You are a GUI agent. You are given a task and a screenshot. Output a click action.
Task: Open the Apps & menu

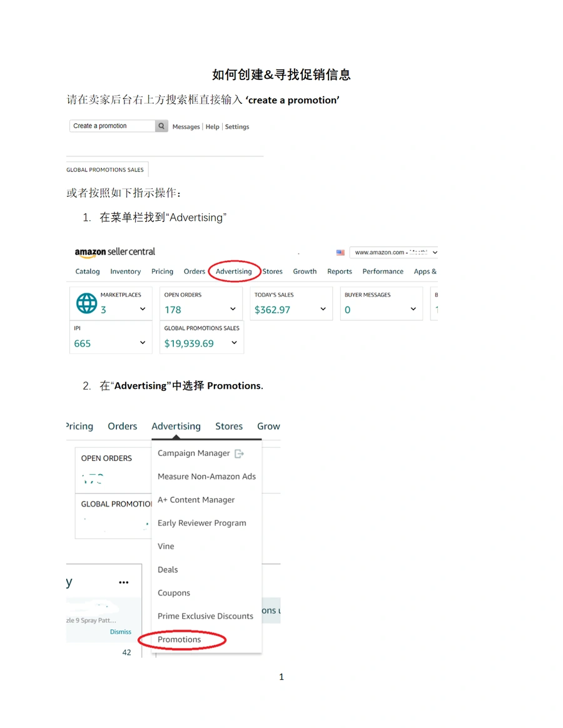tap(425, 271)
